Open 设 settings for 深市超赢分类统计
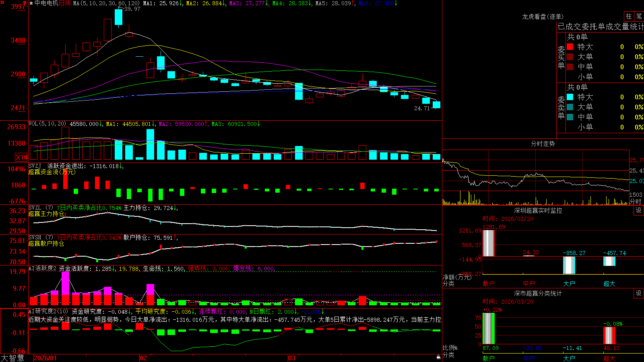644x362 pixels. coord(639,293)
